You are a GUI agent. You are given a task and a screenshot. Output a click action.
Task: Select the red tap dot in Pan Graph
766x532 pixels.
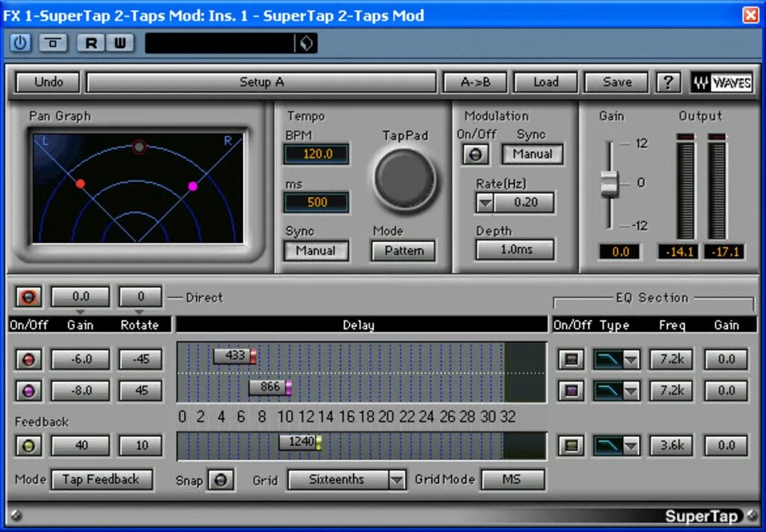point(81,183)
